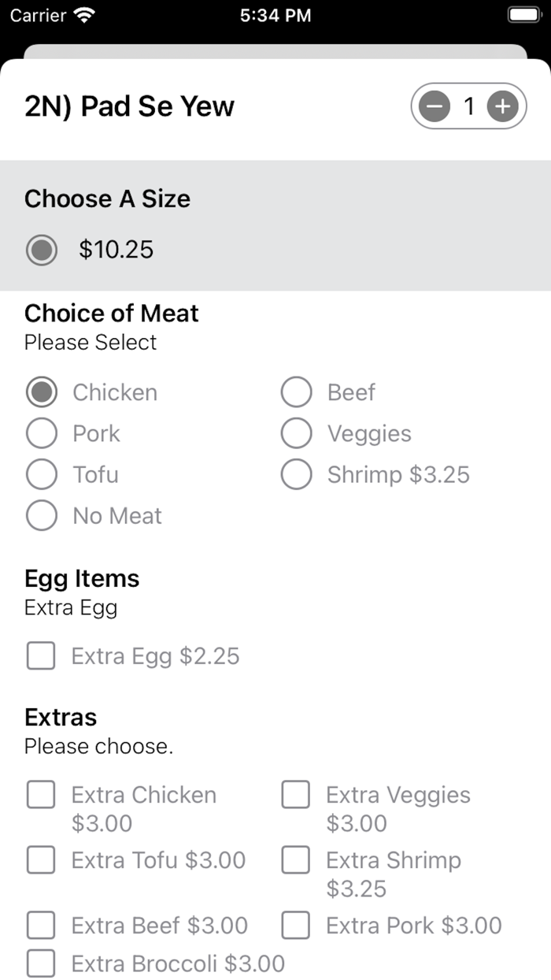Select Shrimp $3.25 meat option
551x980 pixels.
coord(296,475)
